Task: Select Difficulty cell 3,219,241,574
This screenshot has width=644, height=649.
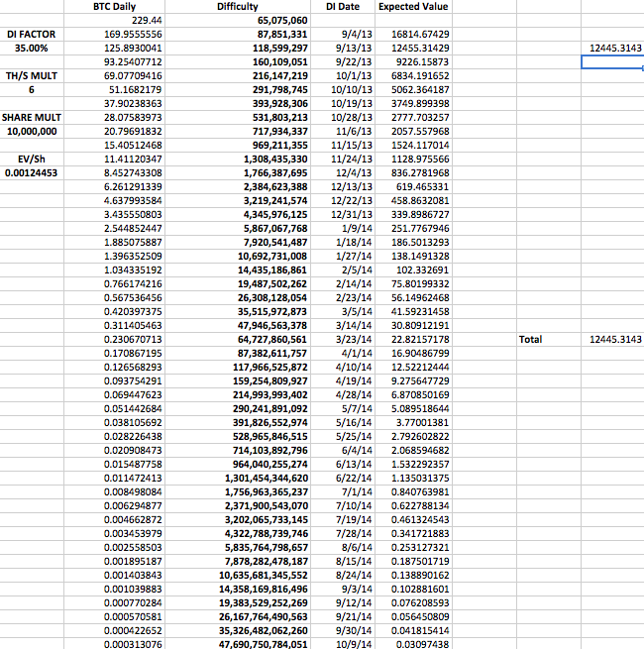Action: tap(238, 201)
